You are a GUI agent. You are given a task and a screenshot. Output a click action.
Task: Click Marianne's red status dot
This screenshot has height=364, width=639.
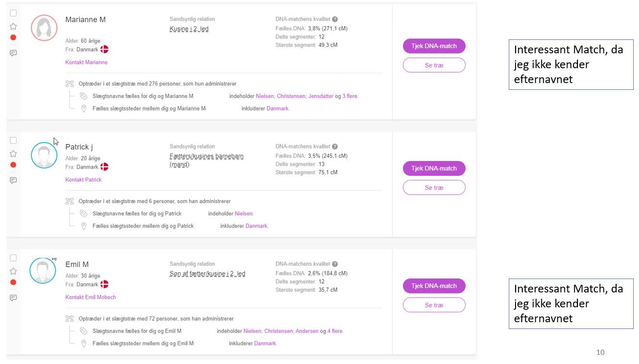(13, 37)
